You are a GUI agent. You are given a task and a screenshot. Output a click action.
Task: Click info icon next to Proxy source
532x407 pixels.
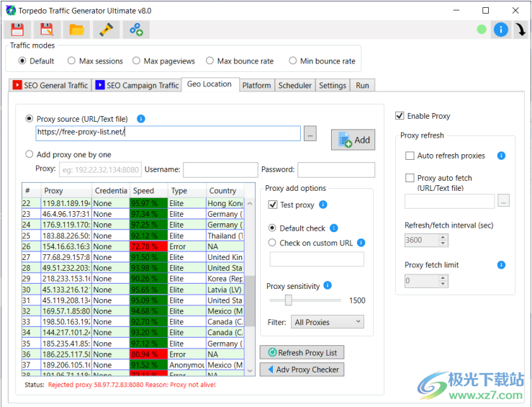click(x=141, y=119)
